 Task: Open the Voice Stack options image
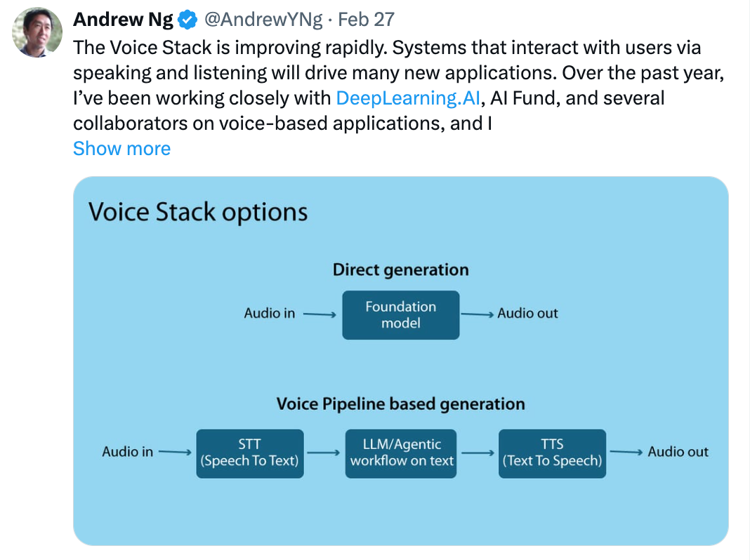tap(401, 361)
